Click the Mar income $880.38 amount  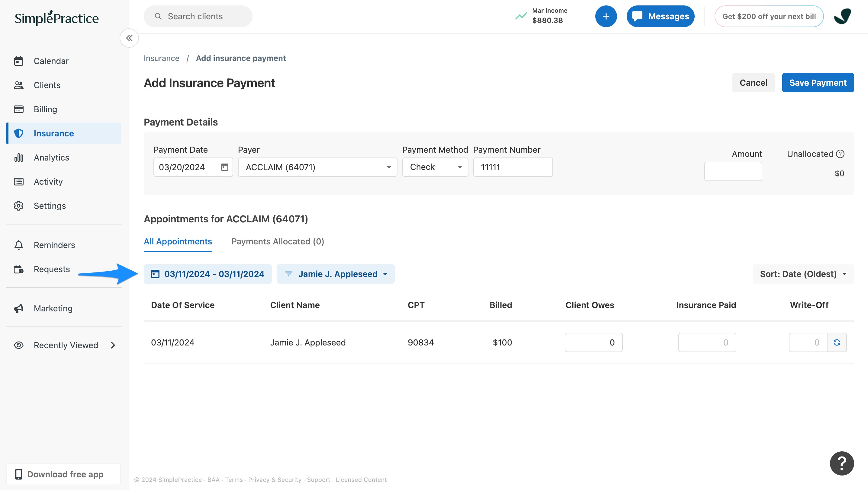click(548, 21)
